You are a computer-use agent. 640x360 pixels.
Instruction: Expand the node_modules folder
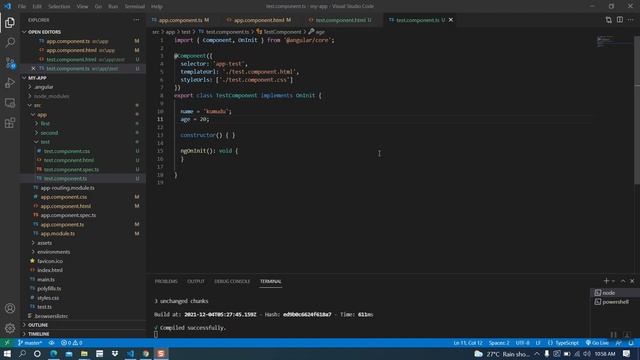[51, 96]
